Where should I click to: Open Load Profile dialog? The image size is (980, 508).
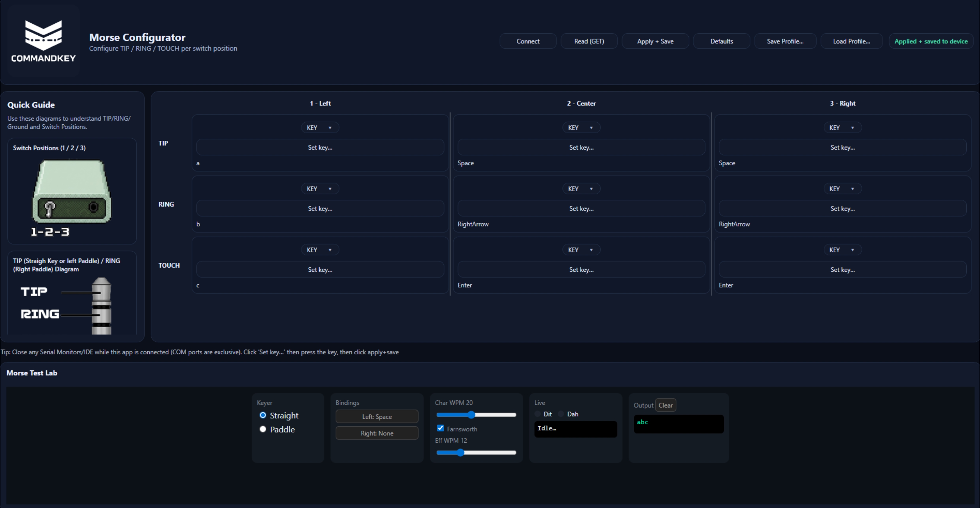point(851,41)
